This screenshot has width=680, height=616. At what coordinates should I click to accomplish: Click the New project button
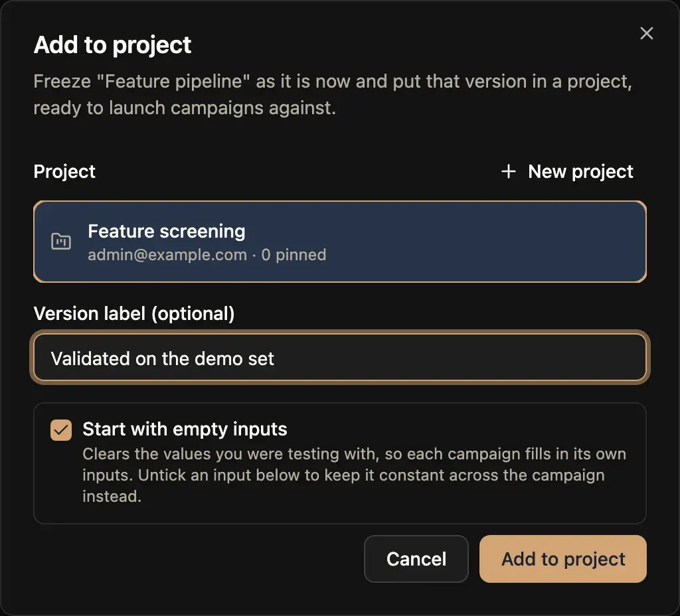point(567,172)
